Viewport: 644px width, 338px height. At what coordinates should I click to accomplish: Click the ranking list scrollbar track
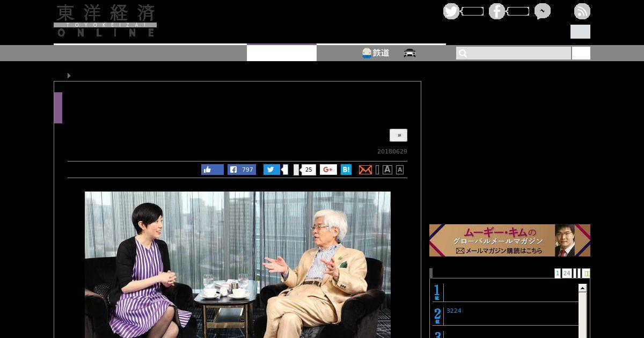(582, 317)
